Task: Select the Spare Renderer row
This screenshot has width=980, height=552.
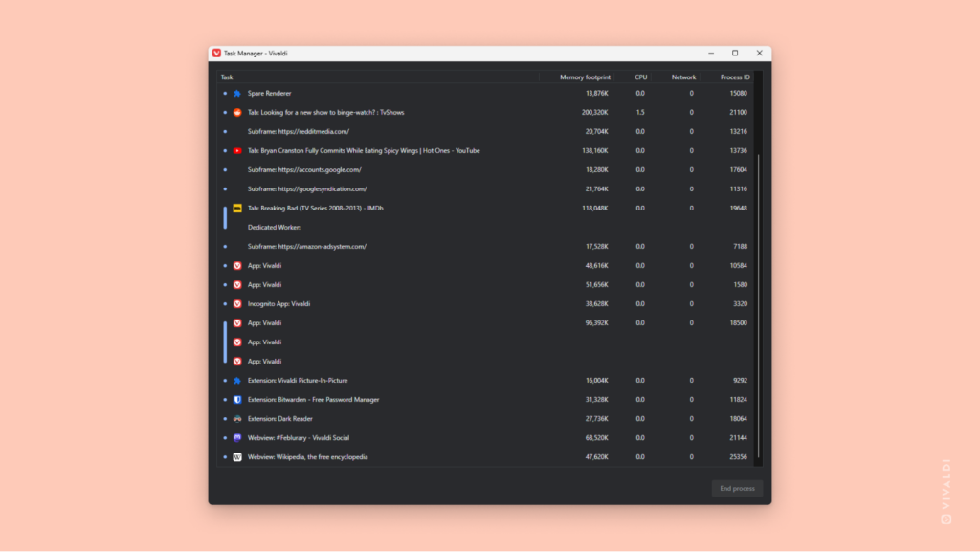Action: tap(485, 94)
